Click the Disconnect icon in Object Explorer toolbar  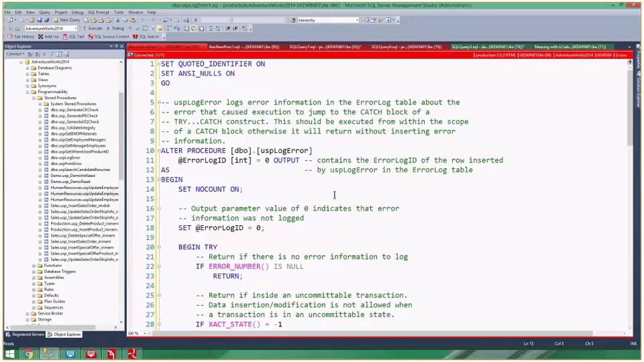37,54
